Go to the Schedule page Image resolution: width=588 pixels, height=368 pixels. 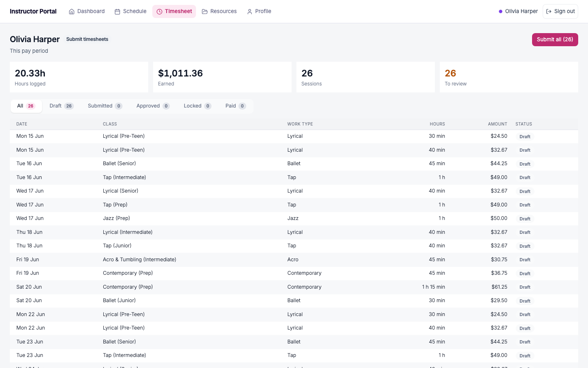[x=130, y=11]
